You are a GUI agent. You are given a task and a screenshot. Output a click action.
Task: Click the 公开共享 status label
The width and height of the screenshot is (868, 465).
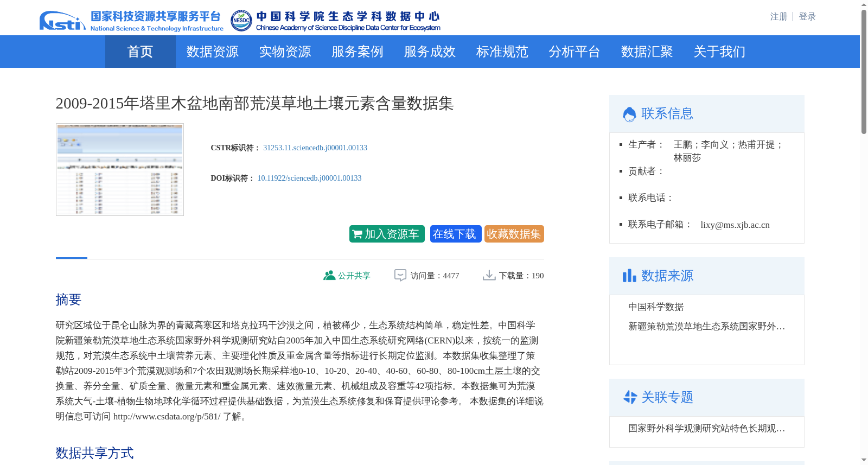point(354,276)
